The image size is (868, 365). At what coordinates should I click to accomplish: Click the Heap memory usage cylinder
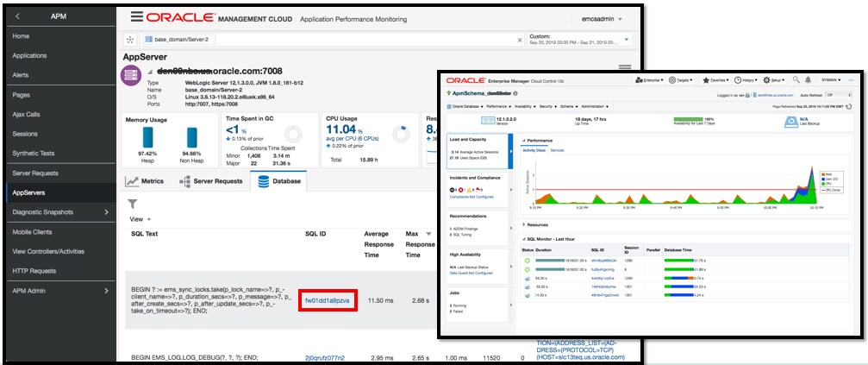click(x=147, y=137)
